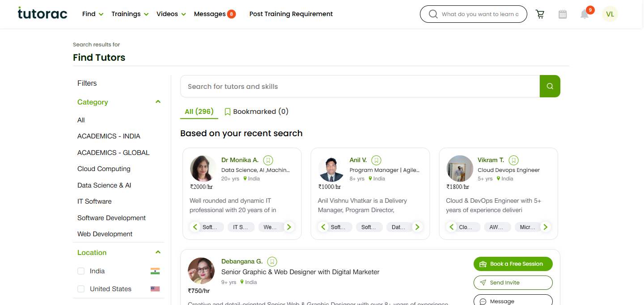Image resolution: width=644 pixels, height=305 pixels.
Task: Select the 'AW...' skill tag on Vikram T.'s card
Action: 498,227
